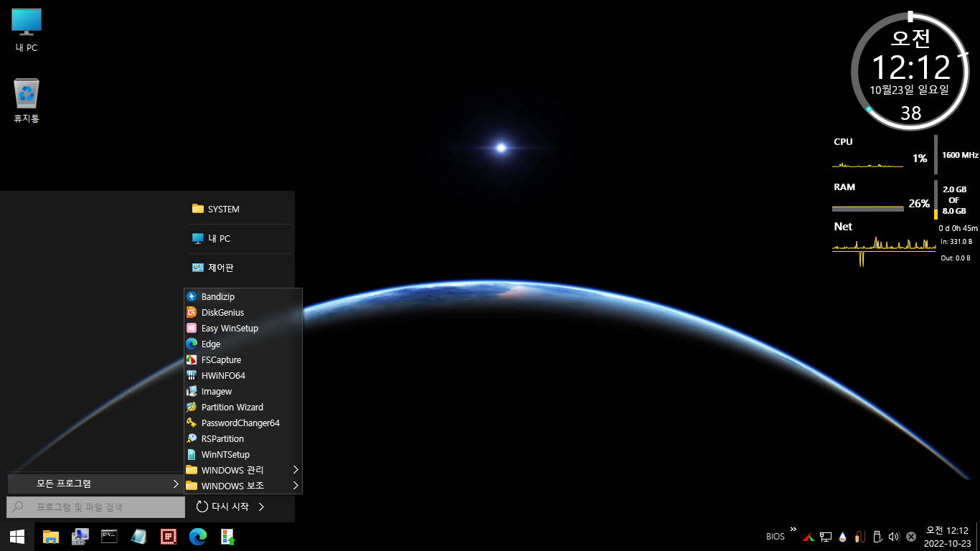Viewport: 980px width, 551px height.
Task: Open the 휴지통 recycle bin desktop icon
Action: click(x=27, y=101)
